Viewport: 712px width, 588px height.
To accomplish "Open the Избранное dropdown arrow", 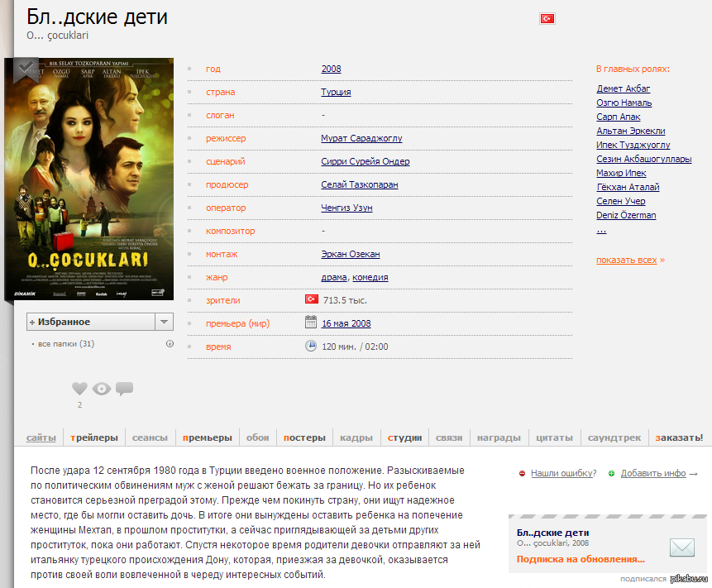I will click(x=165, y=322).
